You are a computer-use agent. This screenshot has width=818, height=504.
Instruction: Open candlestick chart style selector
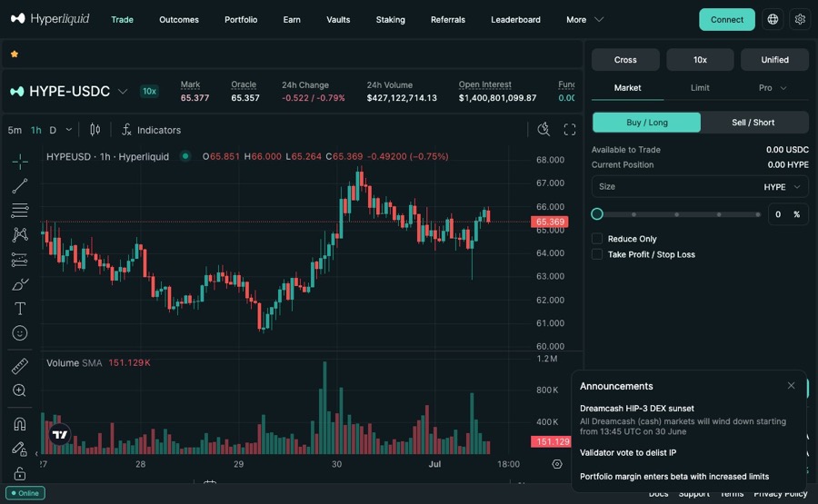tap(95, 130)
